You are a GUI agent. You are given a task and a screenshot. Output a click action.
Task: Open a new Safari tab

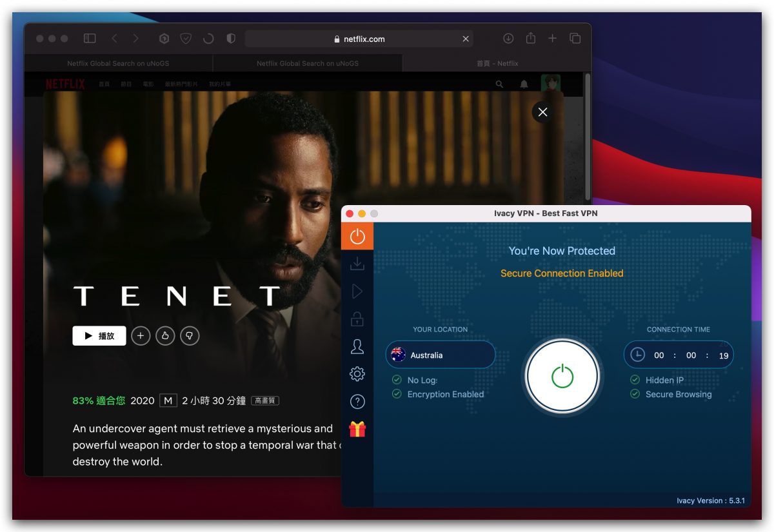click(552, 39)
